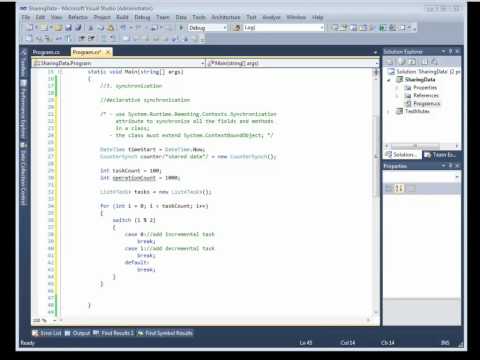Open the Data Collection Control side tab
The image size is (480, 360).
(x=23, y=174)
